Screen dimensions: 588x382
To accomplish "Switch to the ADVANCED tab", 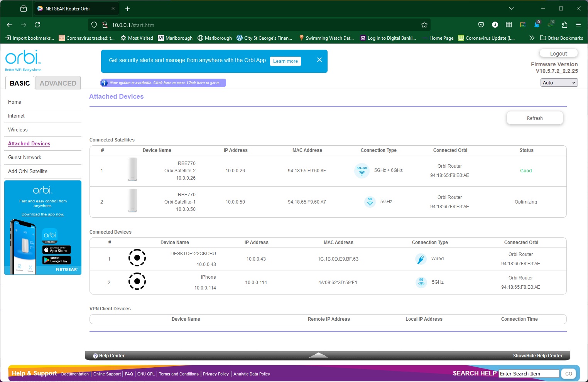I will tap(58, 83).
